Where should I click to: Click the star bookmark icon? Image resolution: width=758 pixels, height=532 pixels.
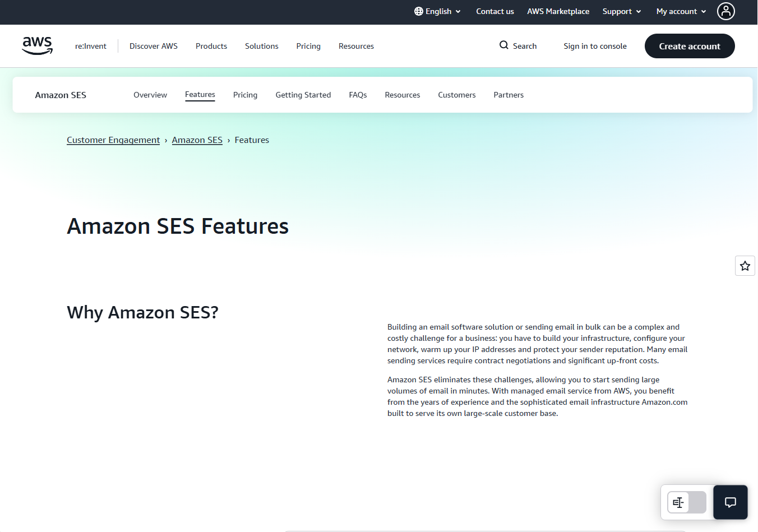pyautogui.click(x=745, y=266)
